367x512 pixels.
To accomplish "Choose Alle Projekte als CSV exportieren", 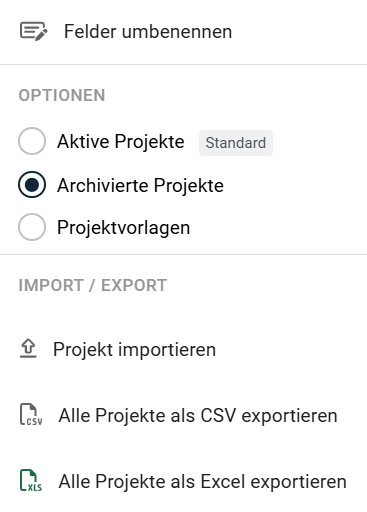I will (x=183, y=415).
